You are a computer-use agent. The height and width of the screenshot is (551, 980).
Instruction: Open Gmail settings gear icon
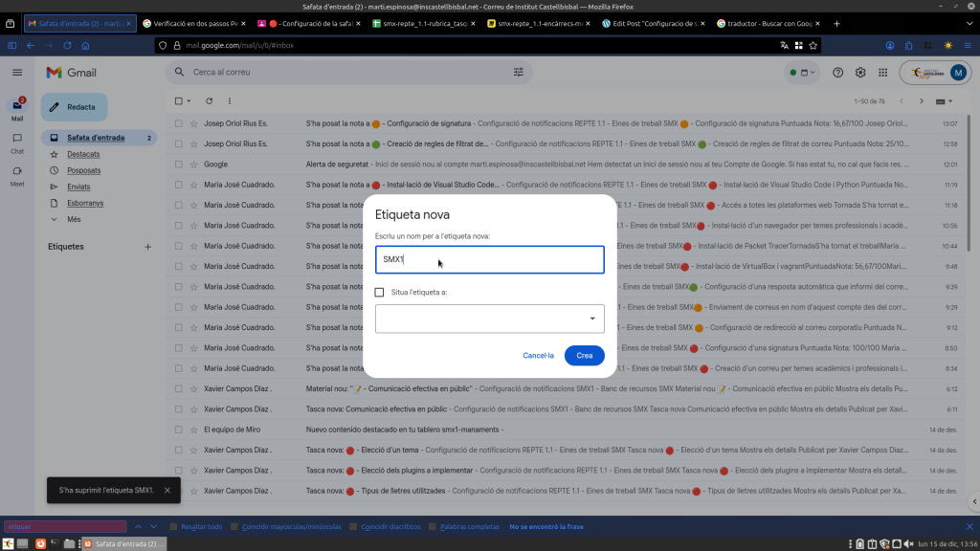[860, 73]
